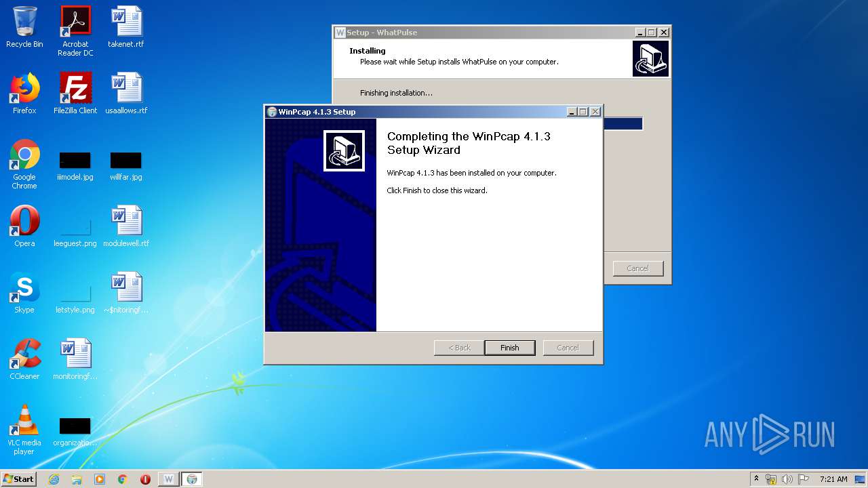
Task: Open the volume control tray icon
Action: [x=787, y=479]
